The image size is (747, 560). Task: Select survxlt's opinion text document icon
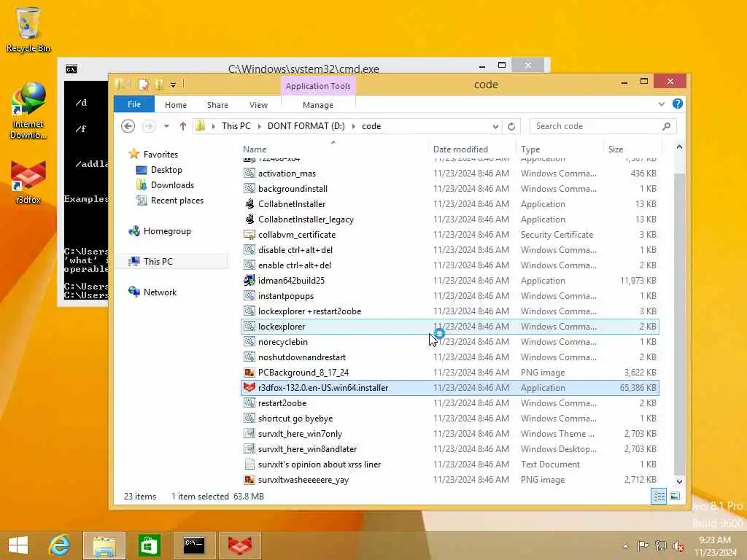click(249, 464)
